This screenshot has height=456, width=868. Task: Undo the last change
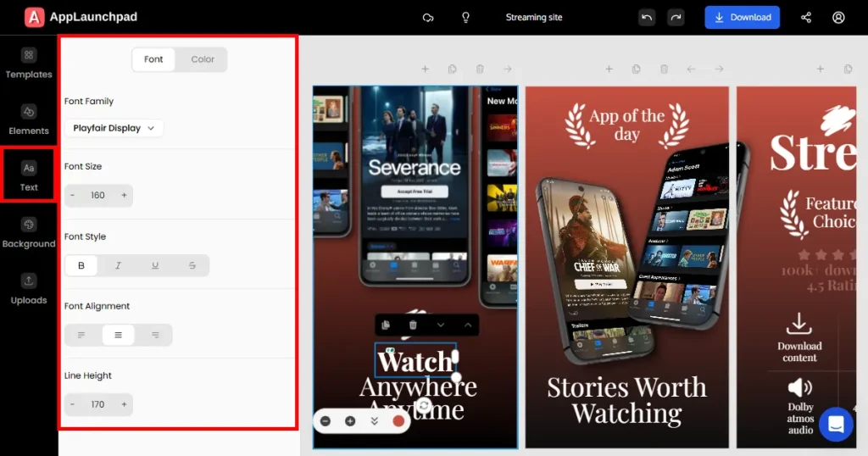point(647,17)
